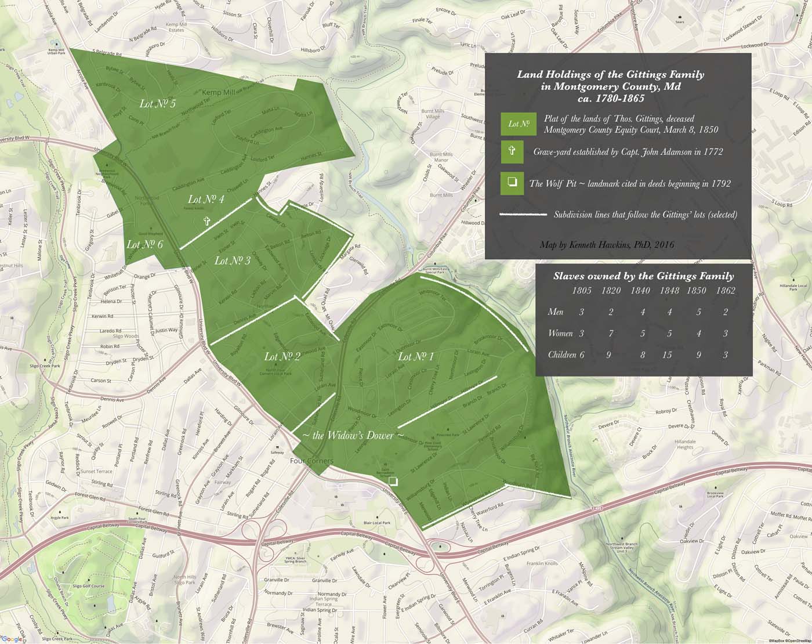Image resolution: width=812 pixels, height=644 pixels.
Task: Click the white subdivision line legend sample
Action: [x=523, y=215]
